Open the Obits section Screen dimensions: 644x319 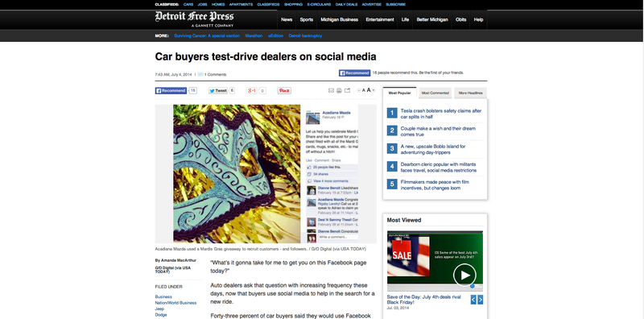pyautogui.click(x=460, y=19)
